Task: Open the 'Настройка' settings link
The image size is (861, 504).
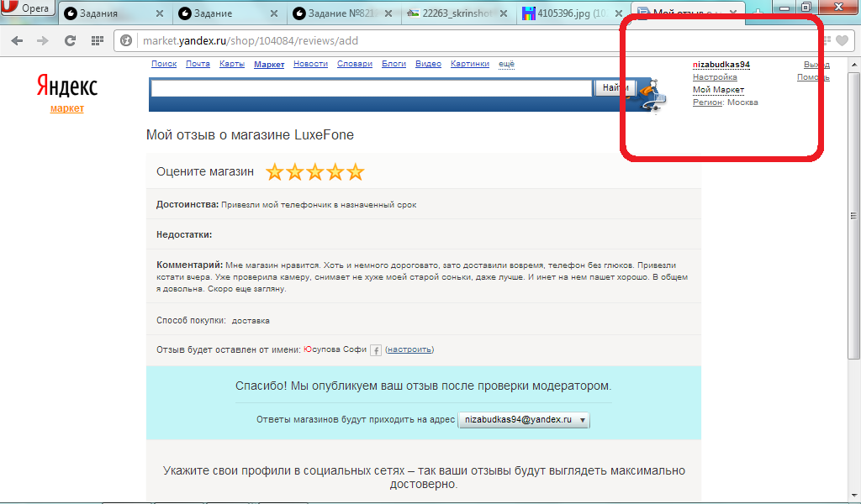Action: (x=715, y=76)
